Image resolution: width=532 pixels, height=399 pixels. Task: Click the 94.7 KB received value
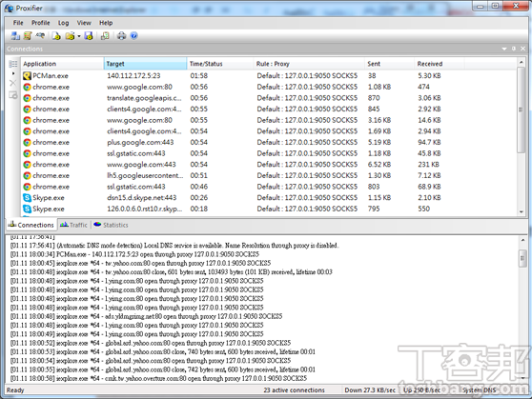pyautogui.click(x=429, y=143)
